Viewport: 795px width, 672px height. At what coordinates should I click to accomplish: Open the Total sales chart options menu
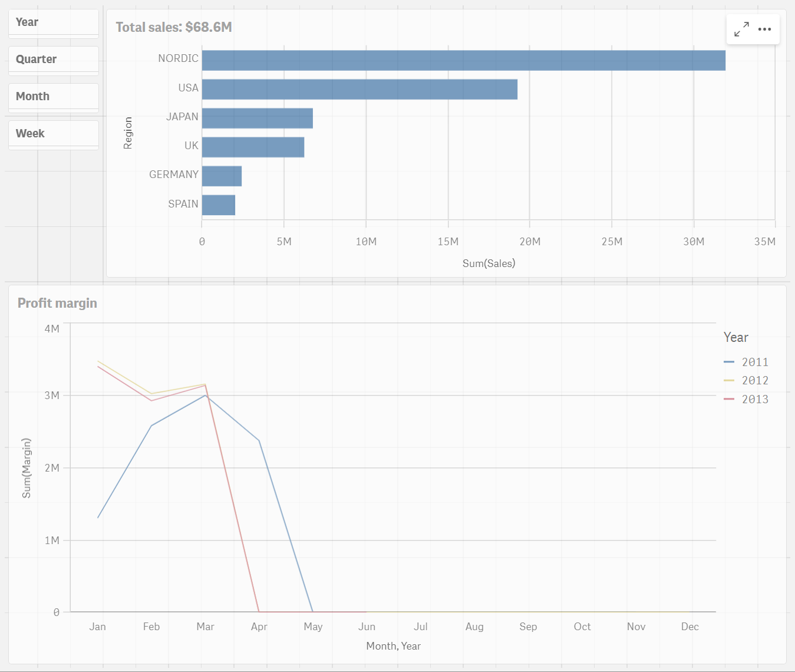point(765,29)
